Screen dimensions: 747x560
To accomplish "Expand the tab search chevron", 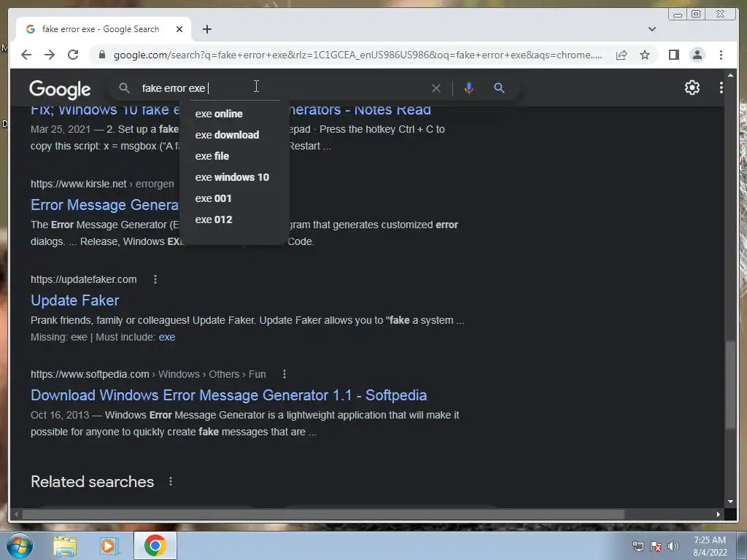I will pos(651,29).
